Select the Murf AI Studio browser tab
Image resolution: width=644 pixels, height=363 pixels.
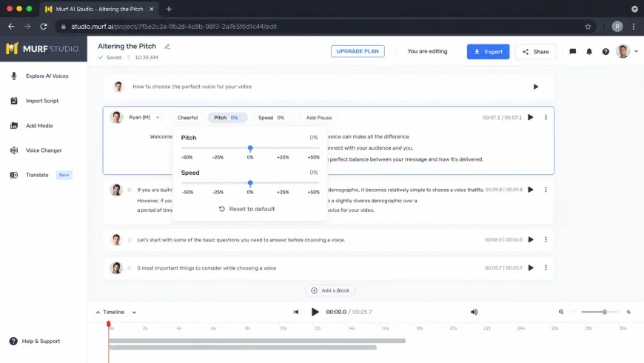coord(99,9)
